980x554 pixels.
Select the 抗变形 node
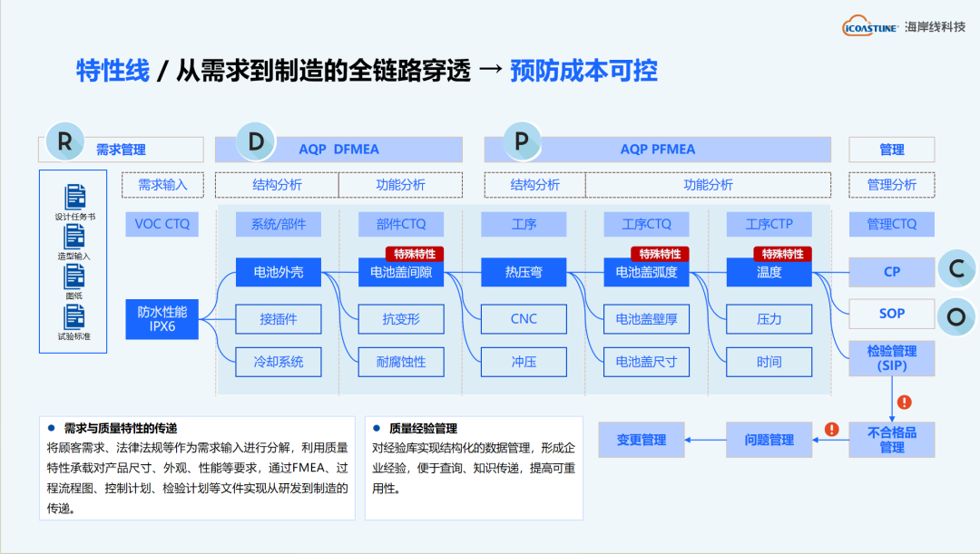tap(401, 319)
